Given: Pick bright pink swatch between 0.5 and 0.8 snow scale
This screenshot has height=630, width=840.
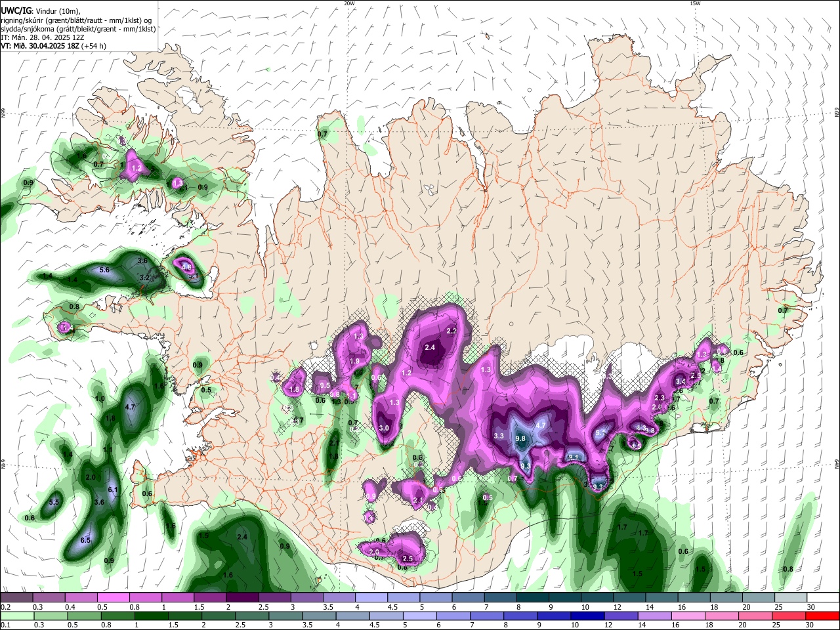Looking at the screenshot, I should coord(112,598).
